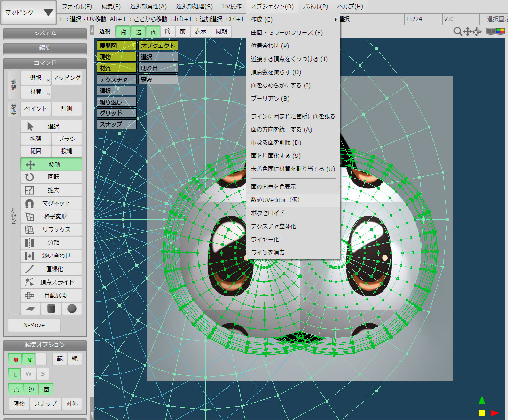Open the ファイル(F) menu
The width and height of the screenshot is (508, 420).
coord(77,7)
